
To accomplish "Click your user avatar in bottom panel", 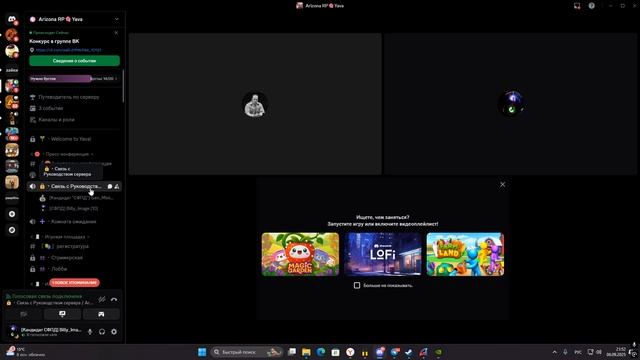I will coord(13,331).
